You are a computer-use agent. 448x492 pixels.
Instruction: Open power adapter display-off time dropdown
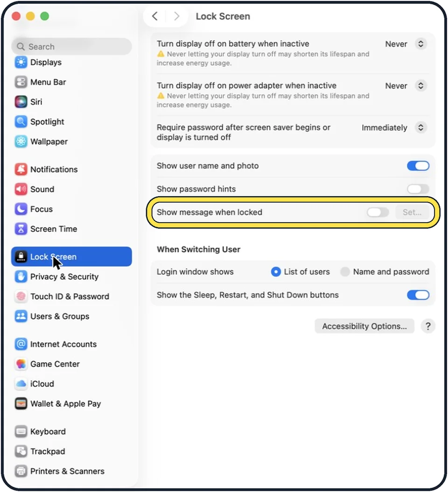point(421,85)
